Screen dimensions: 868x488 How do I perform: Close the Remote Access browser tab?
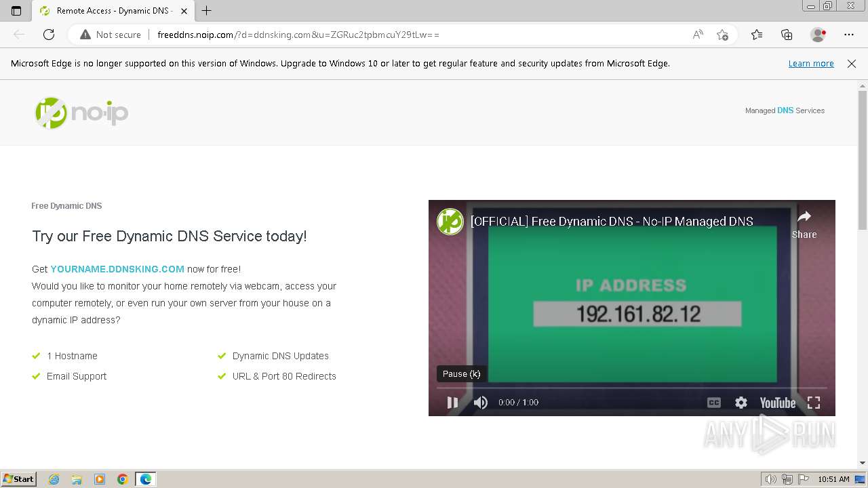click(184, 11)
